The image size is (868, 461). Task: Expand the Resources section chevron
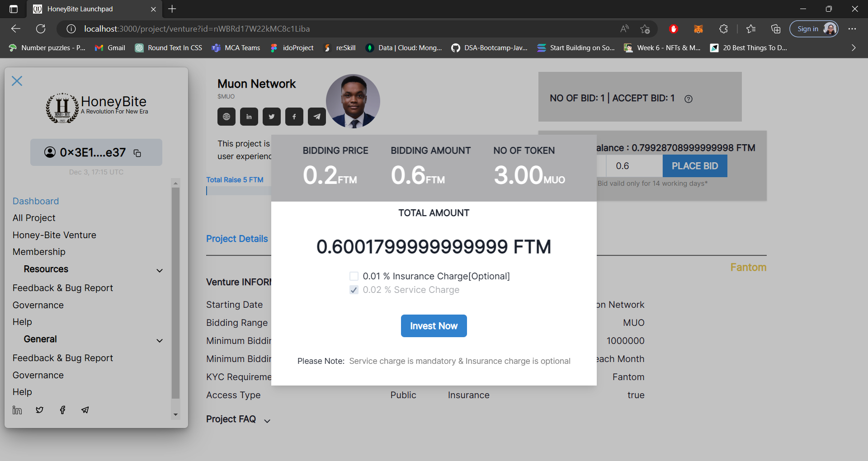(x=160, y=270)
